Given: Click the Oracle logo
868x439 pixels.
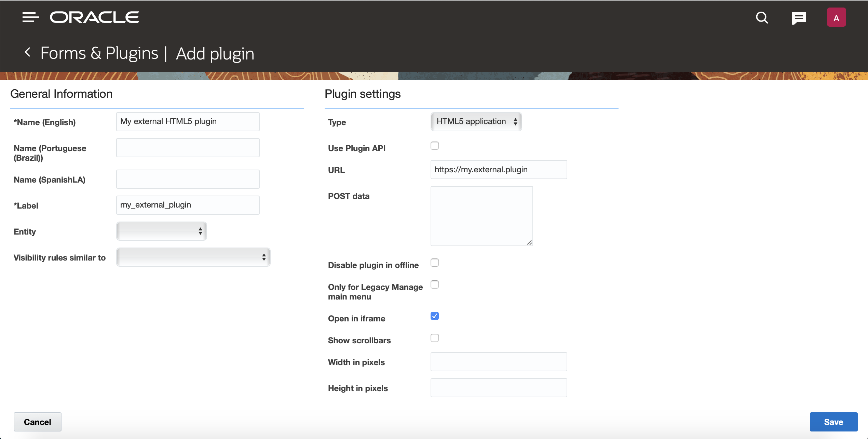Looking at the screenshot, I should (x=94, y=17).
